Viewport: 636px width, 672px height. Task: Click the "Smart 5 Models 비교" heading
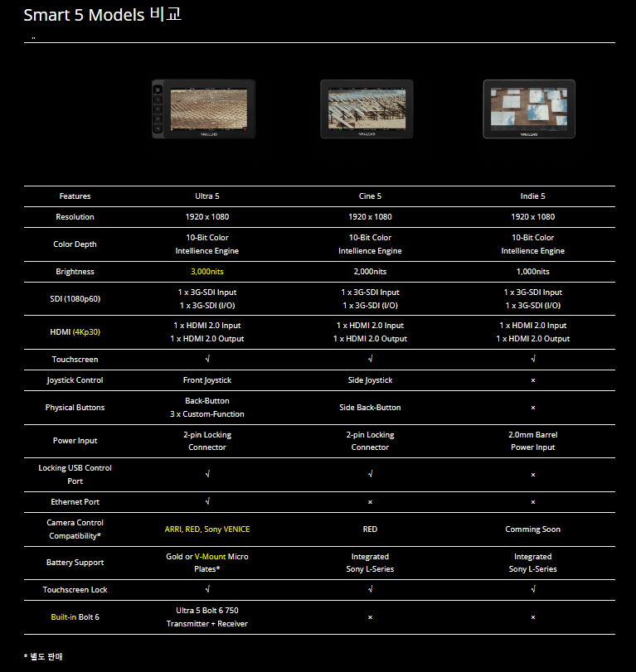pos(103,15)
